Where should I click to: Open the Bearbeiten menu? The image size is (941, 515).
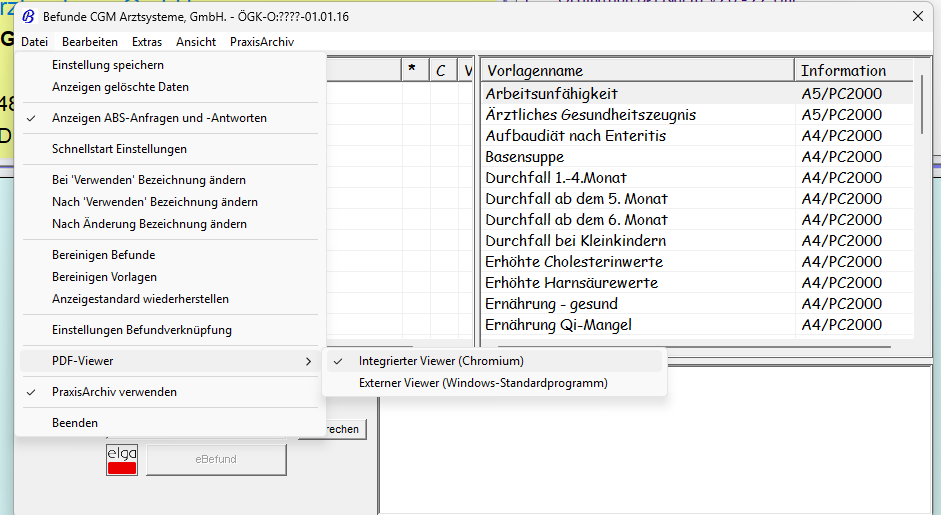coord(90,42)
